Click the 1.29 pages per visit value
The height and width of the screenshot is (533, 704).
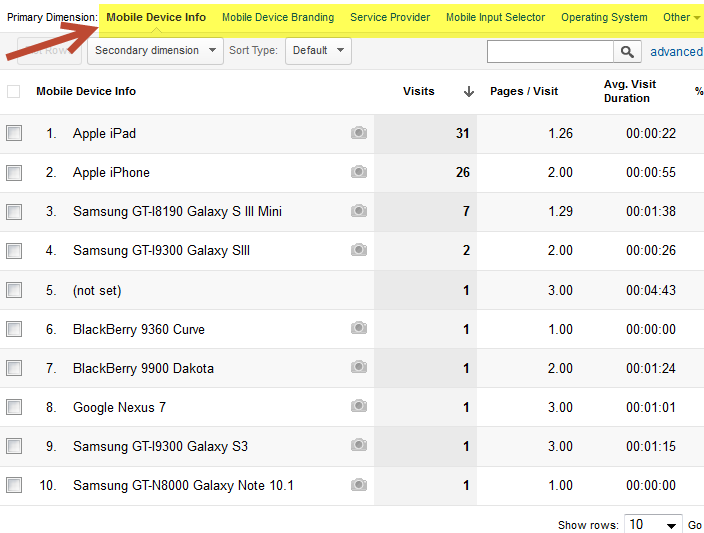560,211
